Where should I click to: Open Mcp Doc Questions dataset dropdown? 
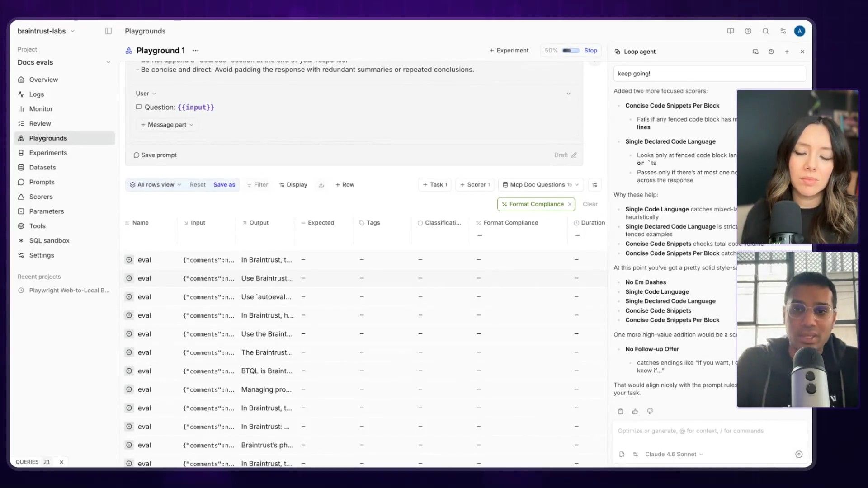(x=541, y=185)
